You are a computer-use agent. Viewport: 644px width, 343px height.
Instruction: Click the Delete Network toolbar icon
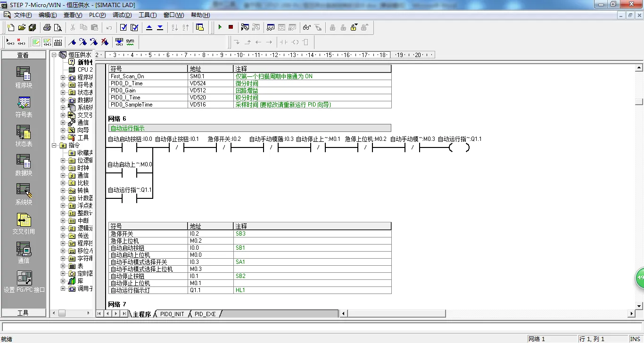click(21, 42)
